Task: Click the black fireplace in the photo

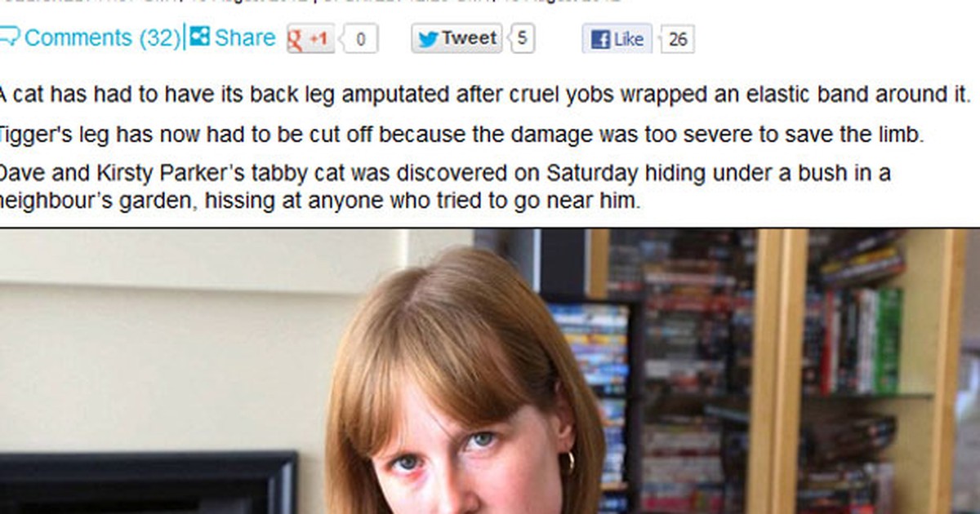Action: click(148, 482)
